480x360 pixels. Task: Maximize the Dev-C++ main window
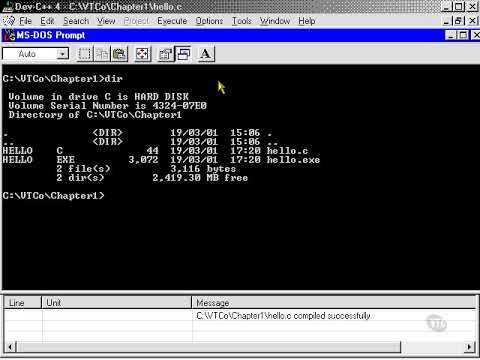click(459, 6)
